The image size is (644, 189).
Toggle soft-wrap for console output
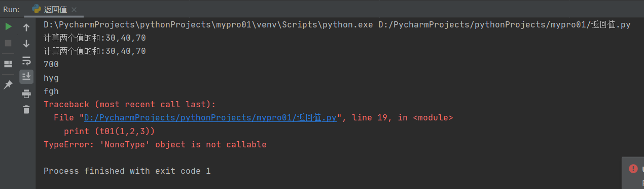[26, 60]
